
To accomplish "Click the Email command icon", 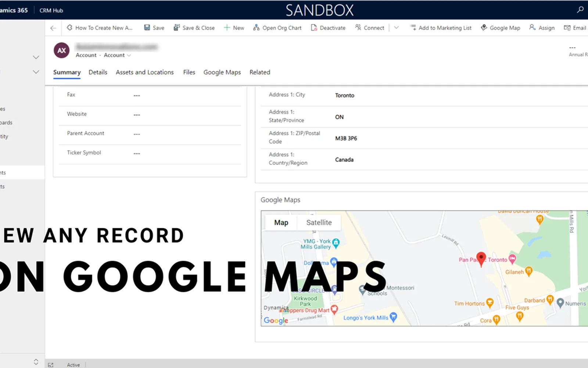I will 567,28.
